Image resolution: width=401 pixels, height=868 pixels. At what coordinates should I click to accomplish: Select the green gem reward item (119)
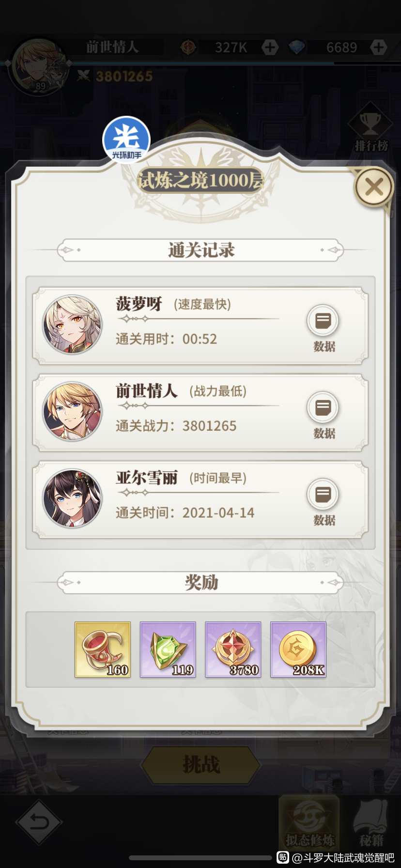pyautogui.click(x=168, y=650)
